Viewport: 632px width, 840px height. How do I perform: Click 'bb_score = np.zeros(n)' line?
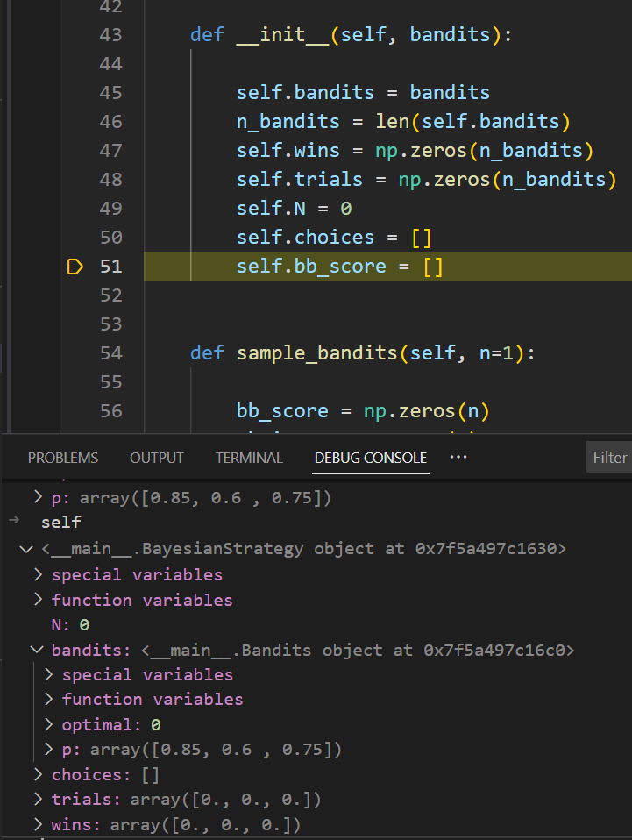(363, 411)
